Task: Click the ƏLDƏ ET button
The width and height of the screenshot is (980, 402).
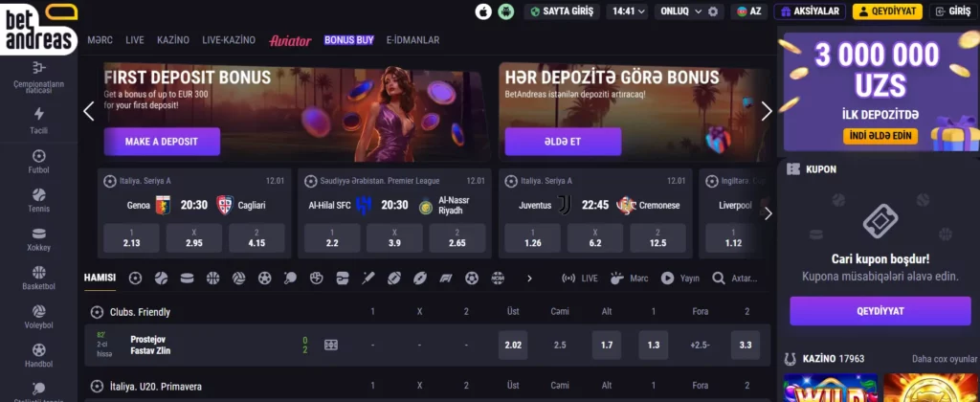Action: coord(563,142)
